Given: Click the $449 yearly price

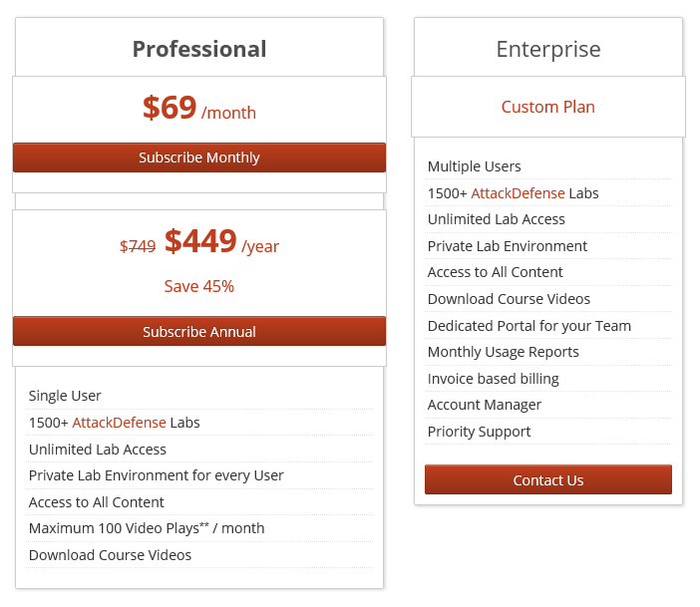Looking at the screenshot, I should tap(200, 241).
